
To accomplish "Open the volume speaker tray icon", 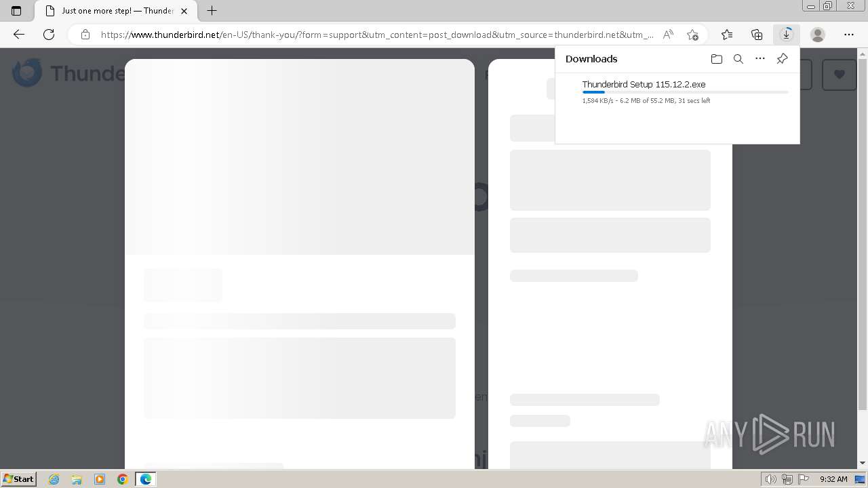I will [770, 479].
